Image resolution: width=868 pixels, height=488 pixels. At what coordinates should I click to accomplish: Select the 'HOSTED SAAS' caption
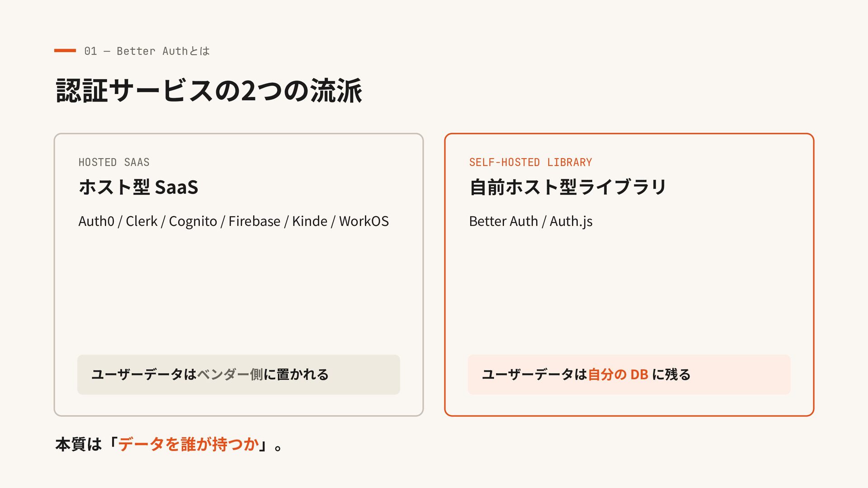(x=114, y=162)
